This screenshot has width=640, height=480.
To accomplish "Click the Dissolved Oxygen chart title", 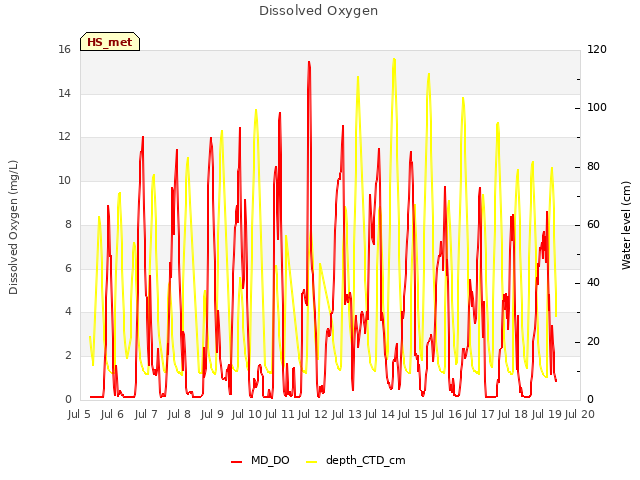I will 318,11.
